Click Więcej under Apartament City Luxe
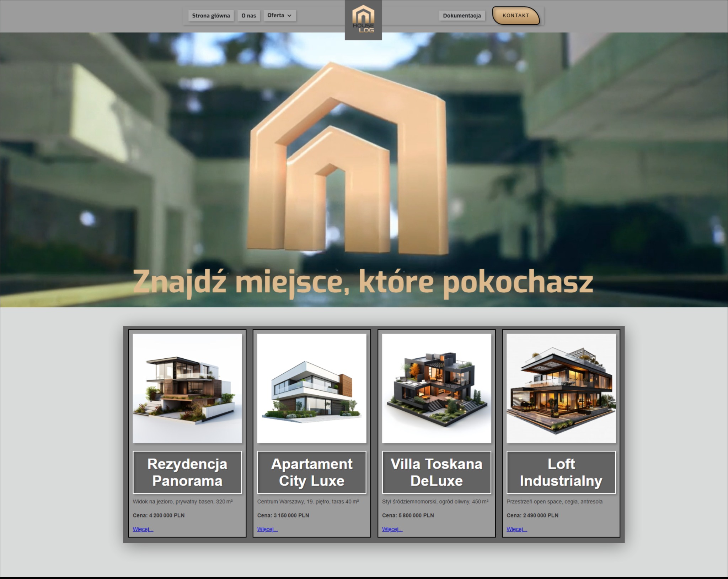The width and height of the screenshot is (728, 579). 268,529
